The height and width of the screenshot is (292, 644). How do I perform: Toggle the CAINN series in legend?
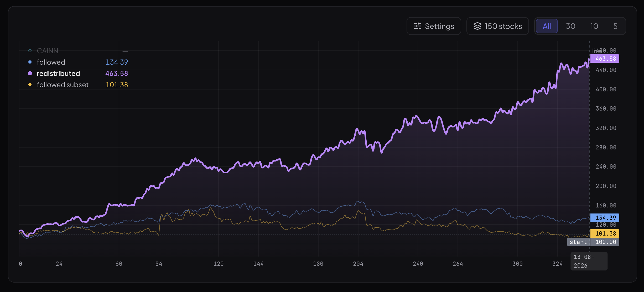pyautogui.click(x=78, y=51)
